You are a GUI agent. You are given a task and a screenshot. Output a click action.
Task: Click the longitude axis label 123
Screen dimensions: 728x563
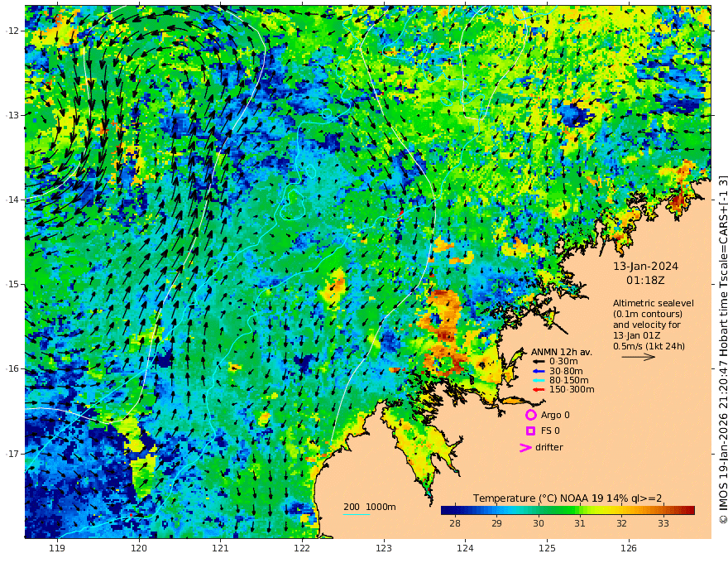pyautogui.click(x=384, y=549)
